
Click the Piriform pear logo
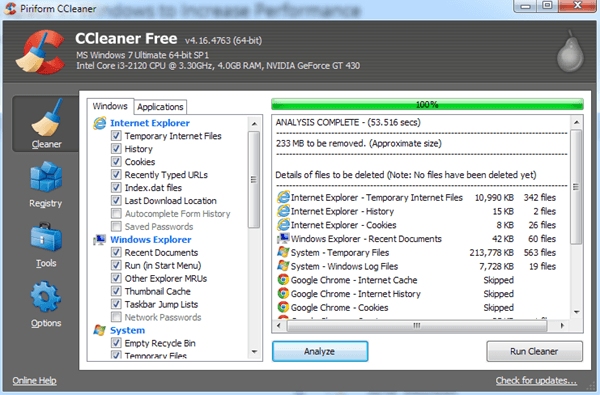570,51
